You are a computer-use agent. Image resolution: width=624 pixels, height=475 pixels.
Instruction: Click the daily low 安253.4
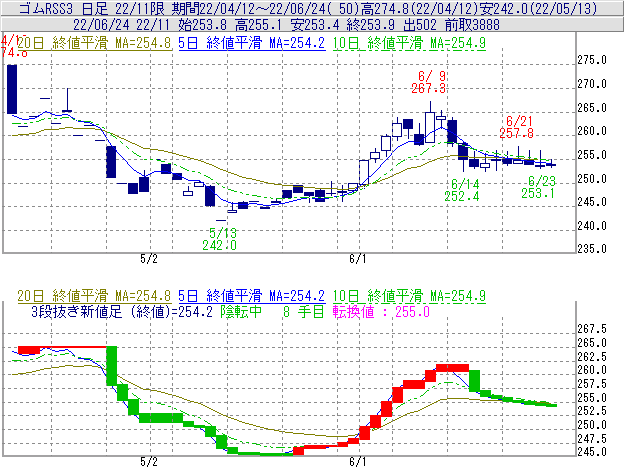(x=314, y=25)
